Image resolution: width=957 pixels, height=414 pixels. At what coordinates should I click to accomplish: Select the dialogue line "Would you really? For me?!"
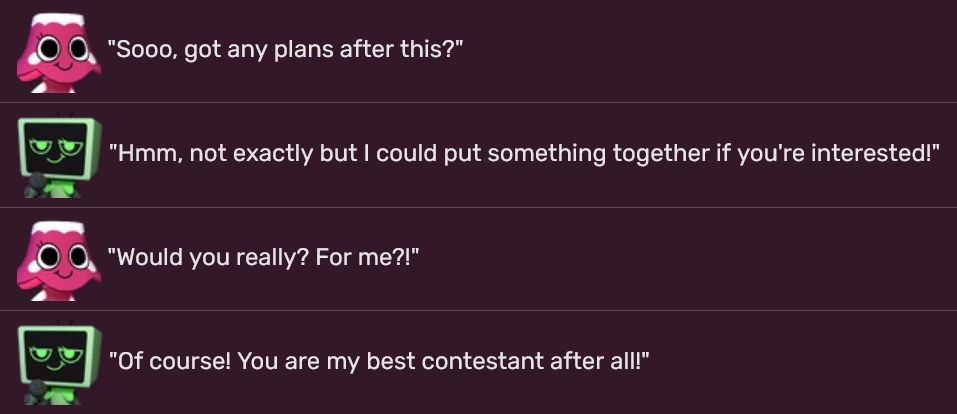coord(264,257)
